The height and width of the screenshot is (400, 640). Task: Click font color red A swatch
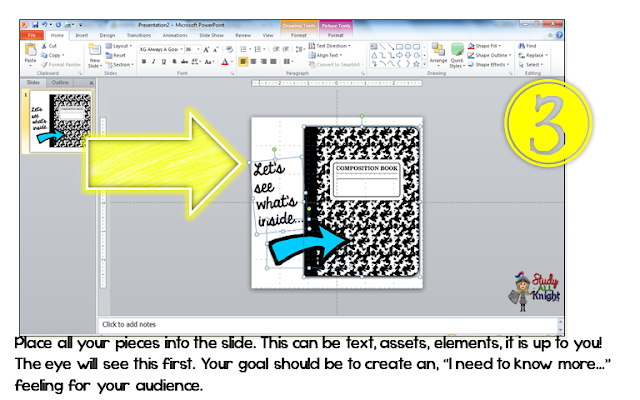225,62
